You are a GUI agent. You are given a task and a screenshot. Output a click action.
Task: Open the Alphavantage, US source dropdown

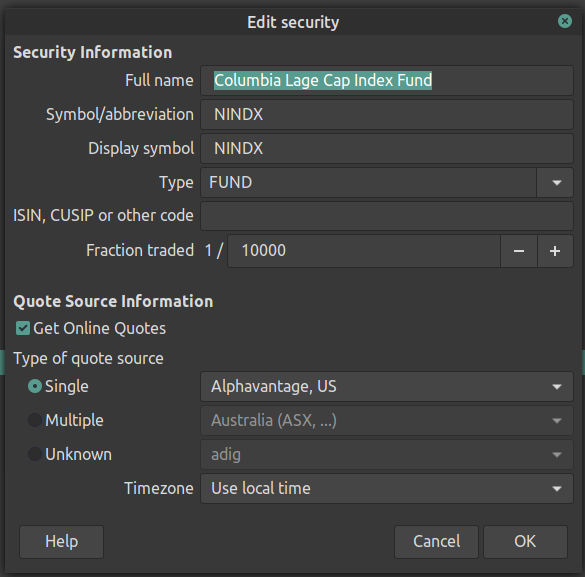(387, 386)
